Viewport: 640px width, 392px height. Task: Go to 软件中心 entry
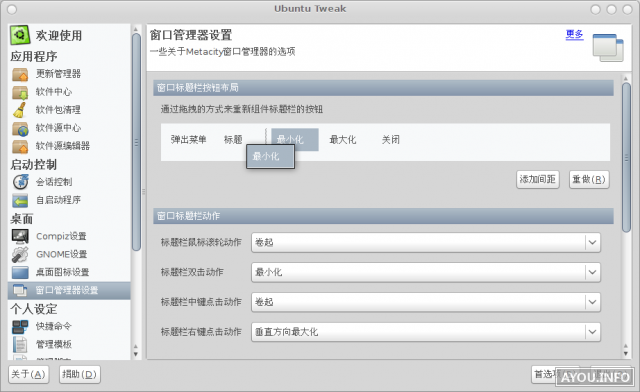tap(54, 92)
